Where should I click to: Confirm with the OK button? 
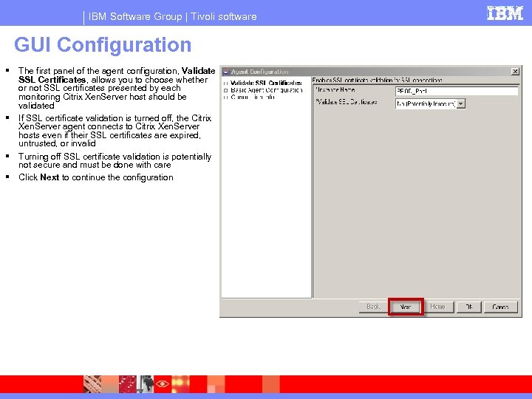pos(468,307)
